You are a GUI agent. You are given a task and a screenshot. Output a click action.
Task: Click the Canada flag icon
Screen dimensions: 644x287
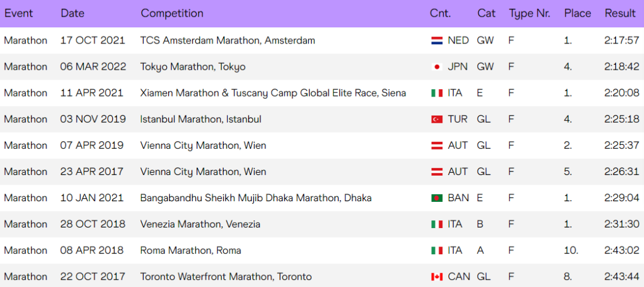(436, 277)
